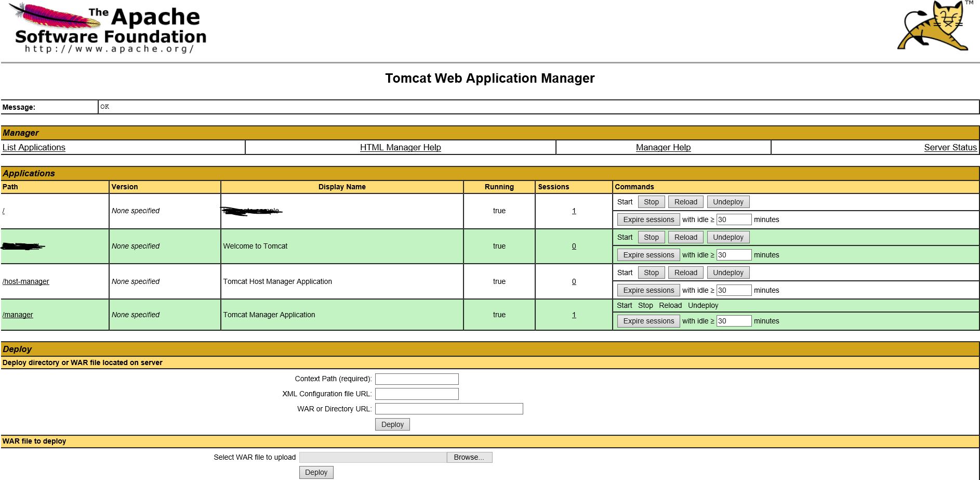
Task: Expire sessions for the root / application
Action: tap(648, 219)
